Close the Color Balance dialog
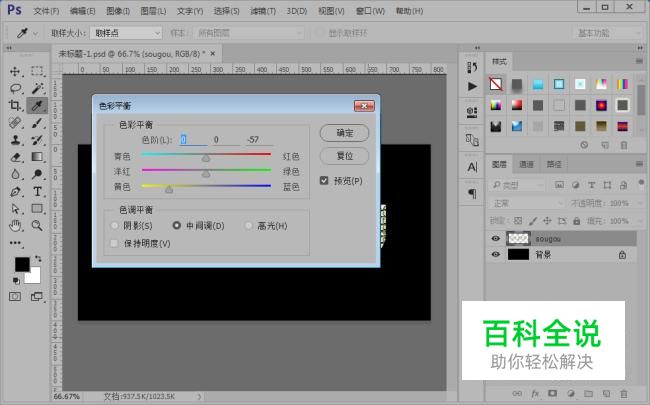The width and height of the screenshot is (650, 405). pyautogui.click(x=364, y=106)
